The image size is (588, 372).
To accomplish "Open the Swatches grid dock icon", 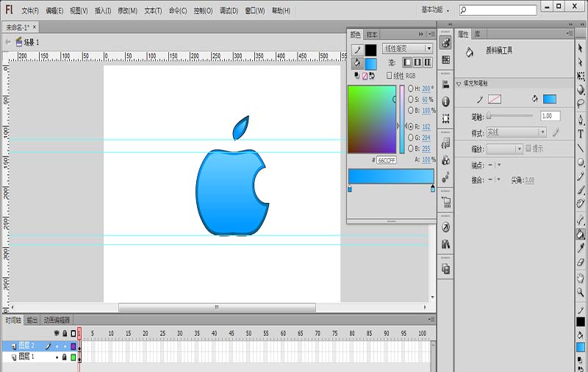I will pyautogui.click(x=445, y=60).
